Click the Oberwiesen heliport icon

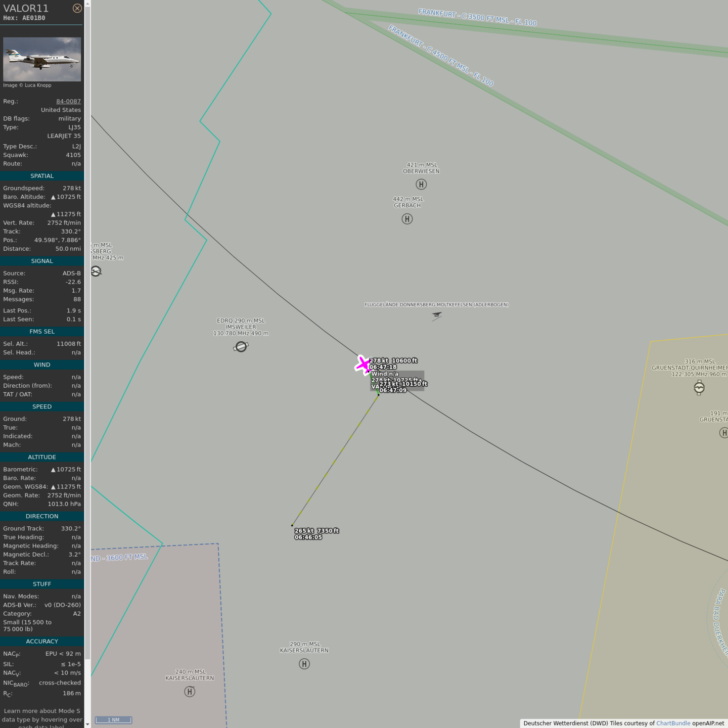[x=421, y=185]
